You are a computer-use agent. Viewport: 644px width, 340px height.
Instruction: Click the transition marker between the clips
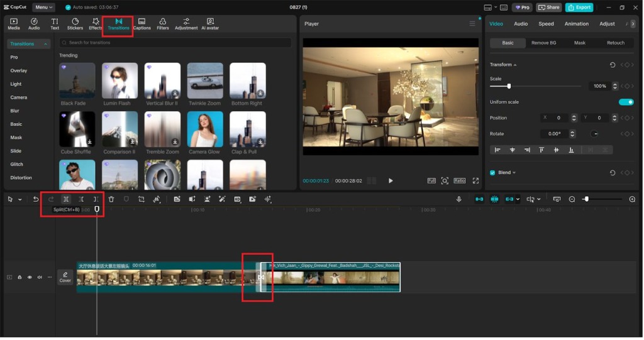coord(260,277)
